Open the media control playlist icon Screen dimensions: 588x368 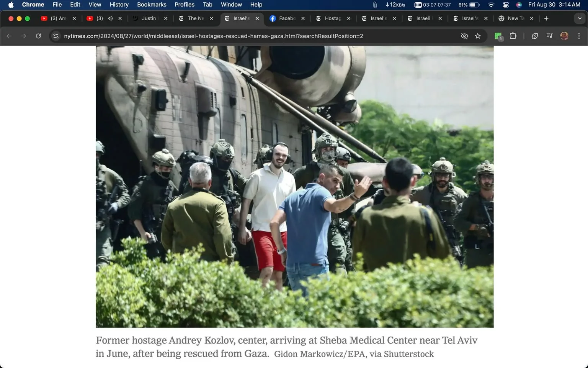(549, 36)
